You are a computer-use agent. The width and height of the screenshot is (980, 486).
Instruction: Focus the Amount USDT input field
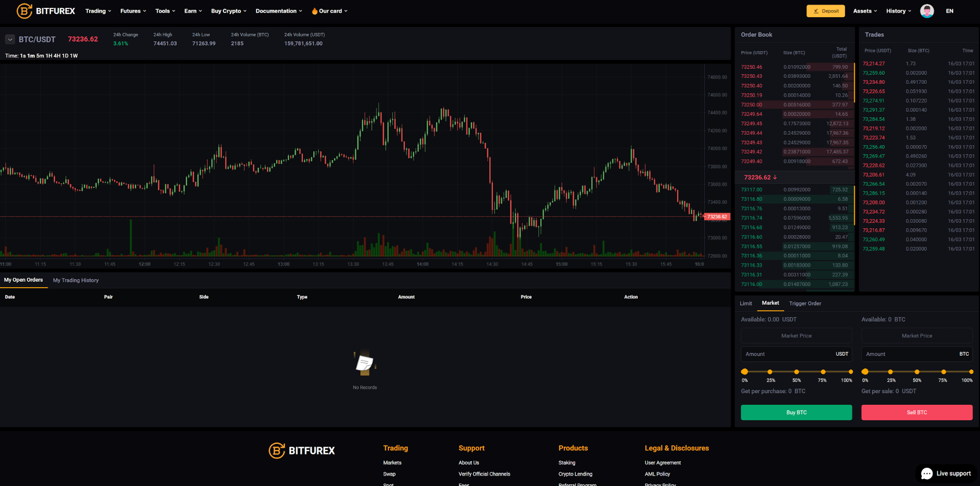pos(788,354)
